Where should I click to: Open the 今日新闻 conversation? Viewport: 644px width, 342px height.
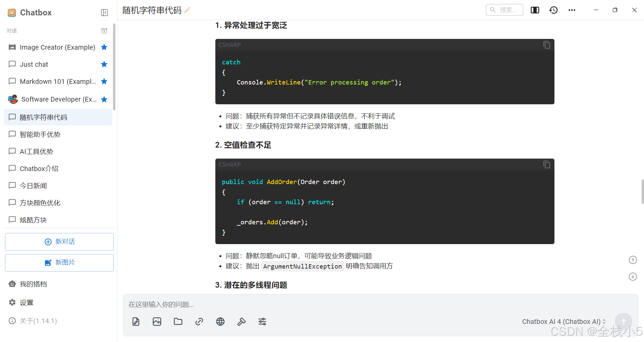click(58, 185)
